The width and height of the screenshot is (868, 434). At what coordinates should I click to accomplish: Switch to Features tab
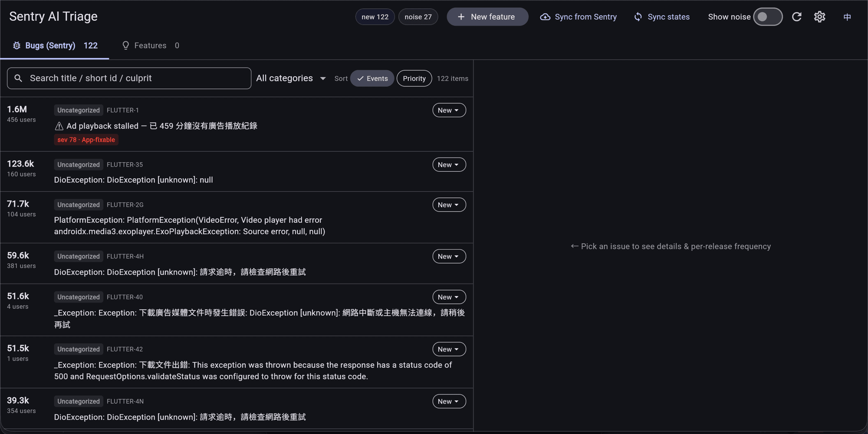(x=150, y=46)
